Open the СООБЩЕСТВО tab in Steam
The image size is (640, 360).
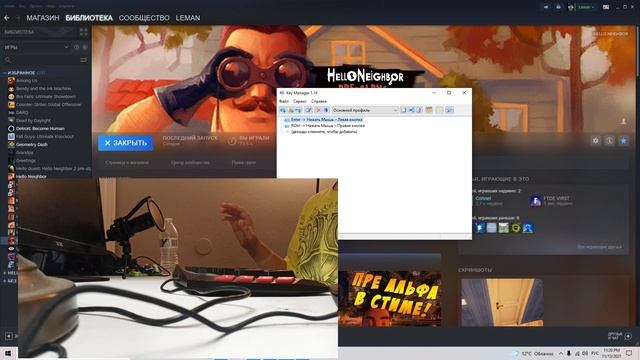144,18
